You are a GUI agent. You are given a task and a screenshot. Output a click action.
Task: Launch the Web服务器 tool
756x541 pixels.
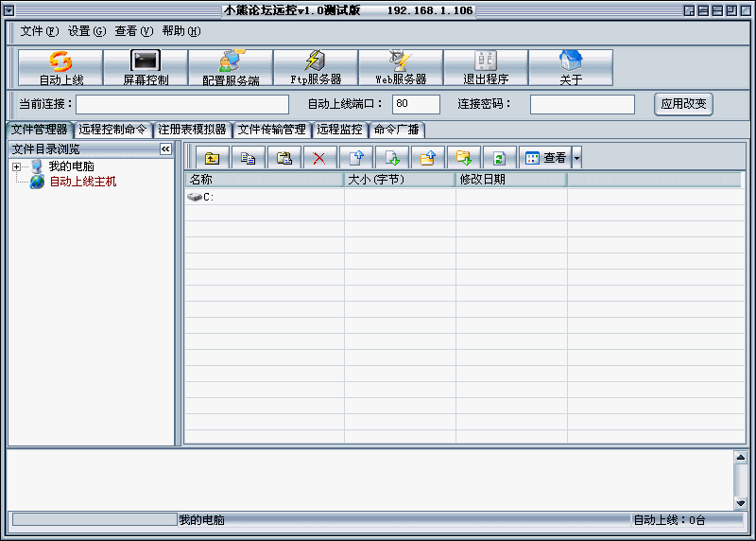point(401,68)
